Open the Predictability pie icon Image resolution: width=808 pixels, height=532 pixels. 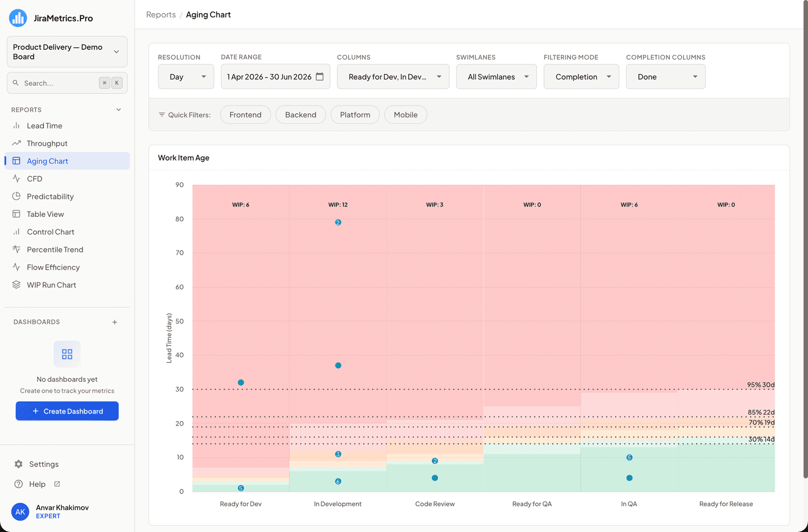click(16, 196)
